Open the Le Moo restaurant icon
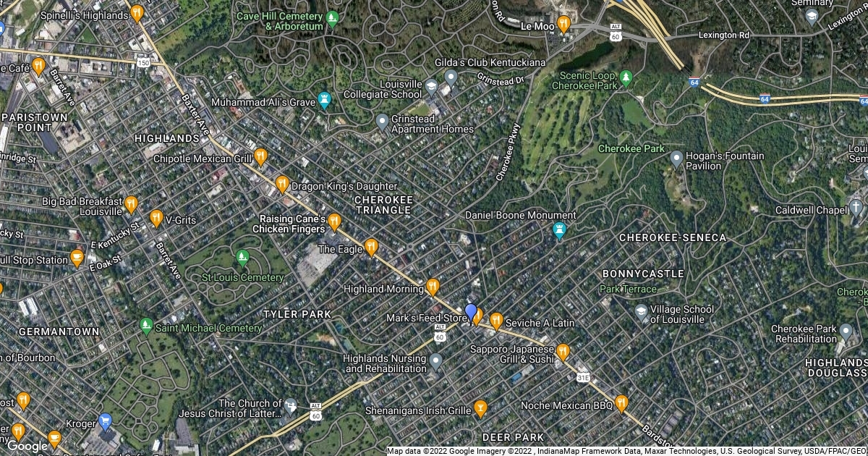The width and height of the screenshot is (868, 456). [x=563, y=25]
